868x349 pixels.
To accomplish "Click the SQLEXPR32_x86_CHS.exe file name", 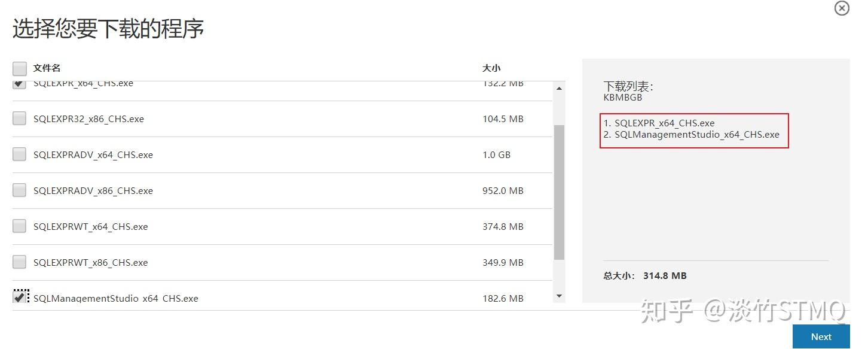I will coord(88,119).
